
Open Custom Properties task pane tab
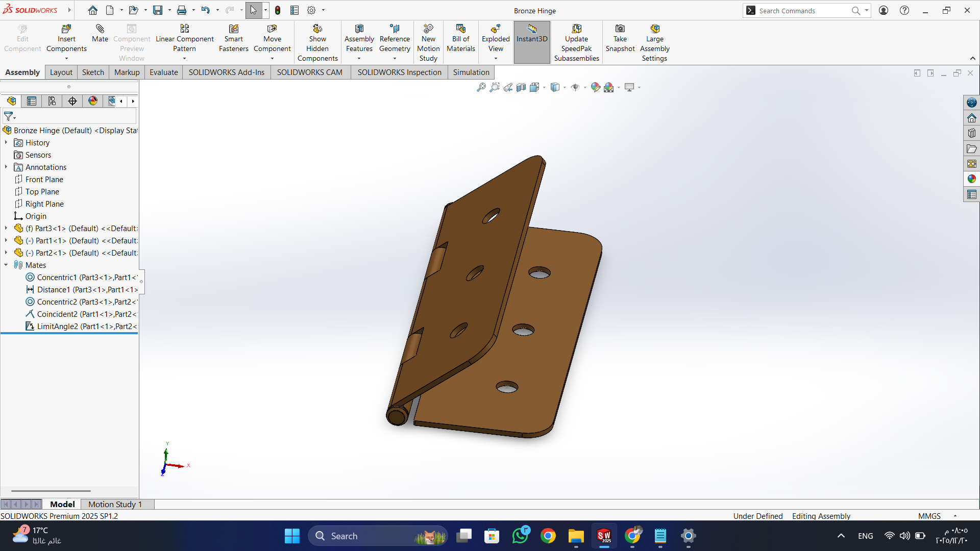(x=971, y=194)
